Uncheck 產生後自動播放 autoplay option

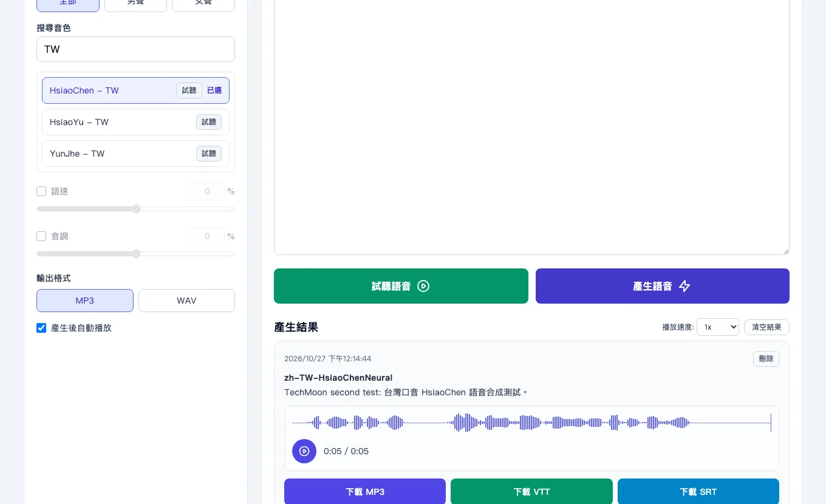tap(41, 328)
